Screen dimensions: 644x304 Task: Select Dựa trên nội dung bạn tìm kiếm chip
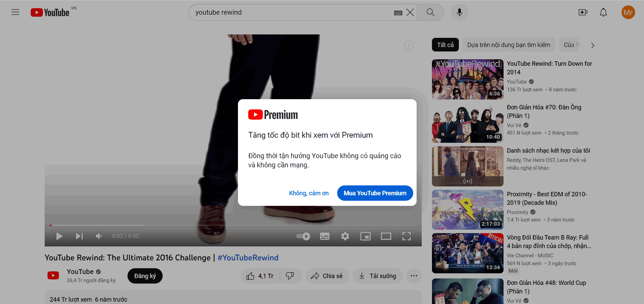tap(509, 45)
